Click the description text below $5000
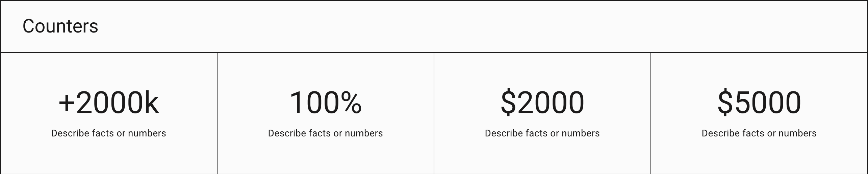 (759, 133)
